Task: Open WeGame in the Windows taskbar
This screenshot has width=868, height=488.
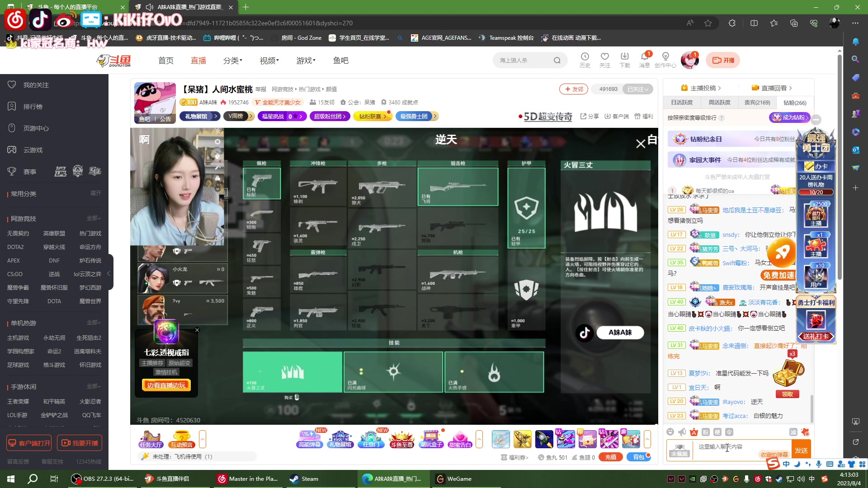Action: point(454,479)
